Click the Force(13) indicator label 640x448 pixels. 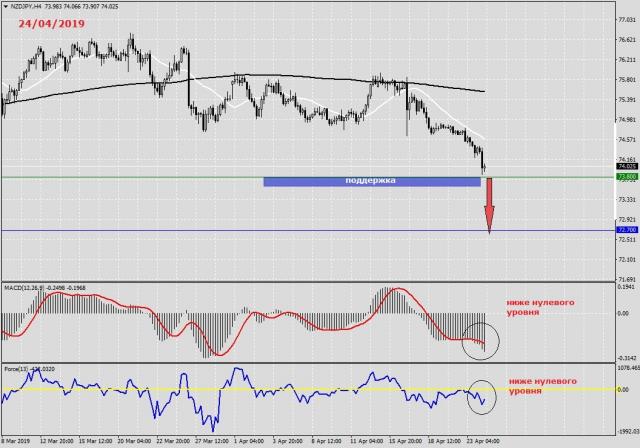pos(20,369)
